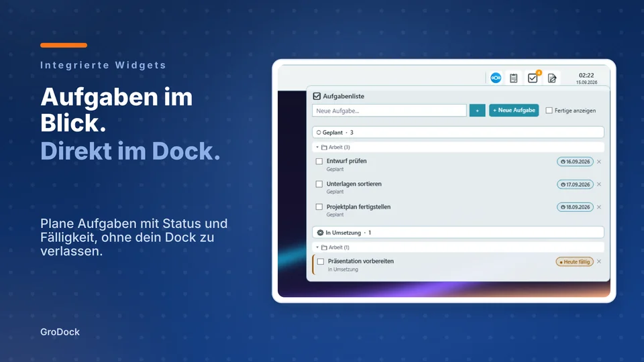Select the Entwurf prüfen task title
This screenshot has width=644, height=362.
click(x=346, y=161)
